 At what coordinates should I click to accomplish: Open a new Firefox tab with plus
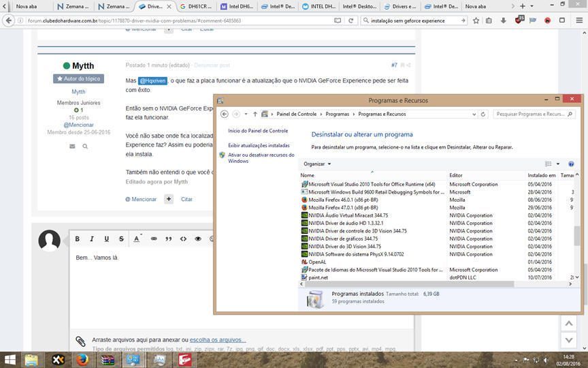[x=523, y=6]
